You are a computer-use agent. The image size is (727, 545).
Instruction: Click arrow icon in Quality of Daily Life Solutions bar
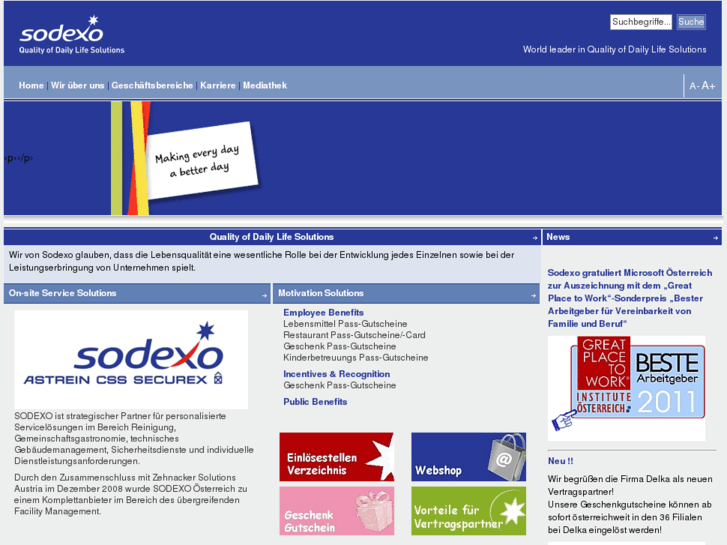[535, 237]
